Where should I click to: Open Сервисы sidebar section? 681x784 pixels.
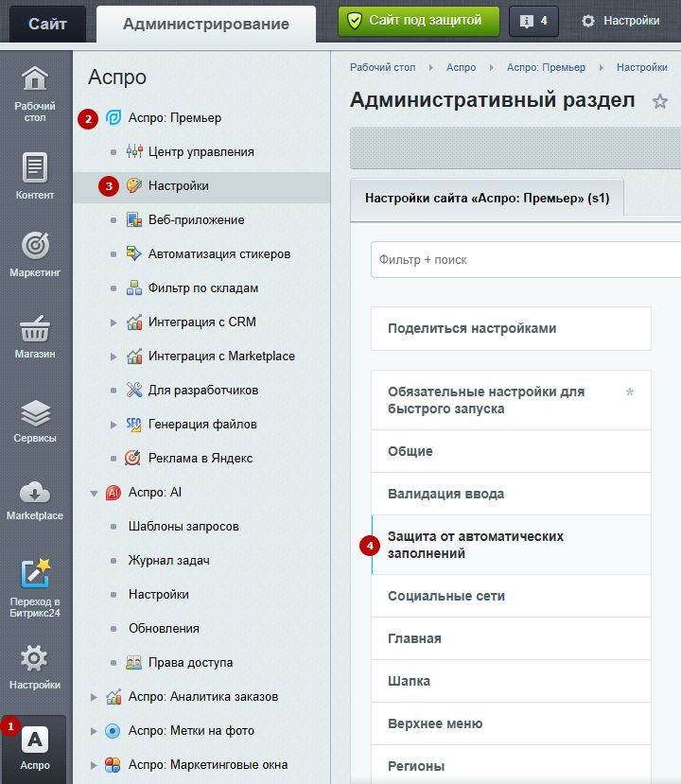point(34,421)
